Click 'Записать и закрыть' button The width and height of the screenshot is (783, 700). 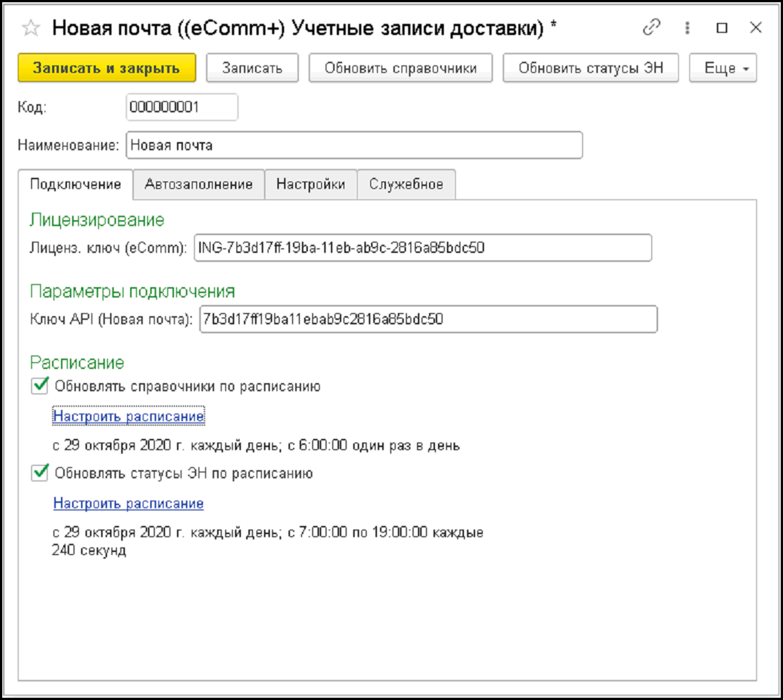coord(108,68)
